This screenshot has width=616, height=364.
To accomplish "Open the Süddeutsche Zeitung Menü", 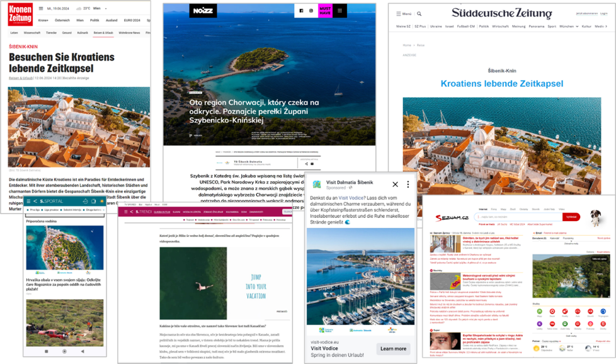I will (404, 13).
